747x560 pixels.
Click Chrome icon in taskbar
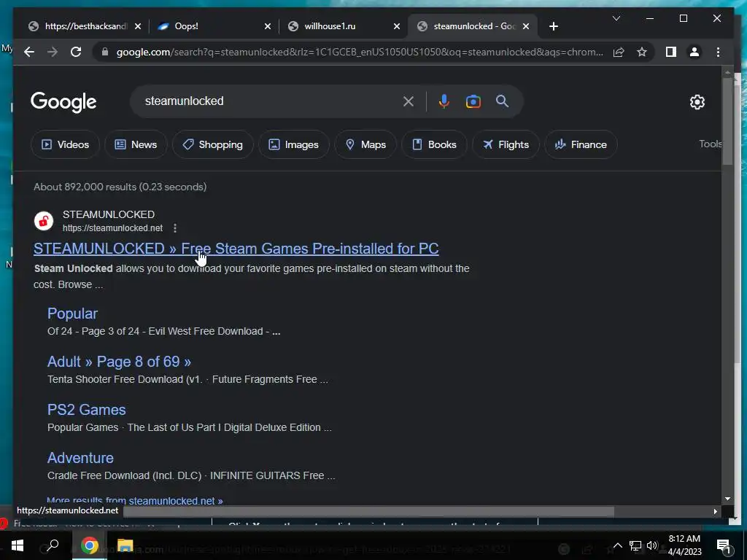point(89,545)
